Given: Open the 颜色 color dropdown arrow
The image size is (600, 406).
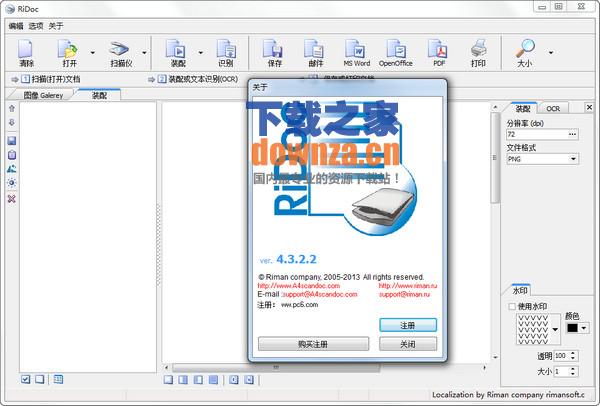Looking at the screenshot, I should (x=584, y=328).
